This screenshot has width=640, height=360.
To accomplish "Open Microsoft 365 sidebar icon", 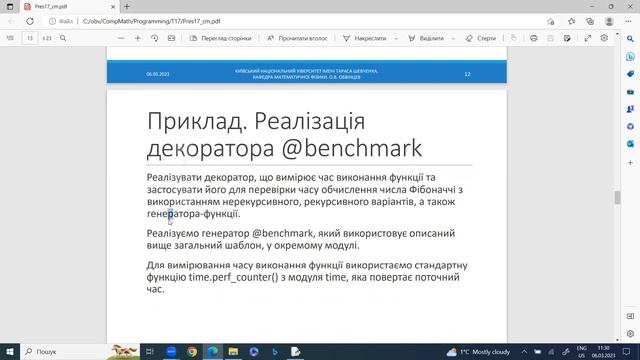I will point(630,127).
